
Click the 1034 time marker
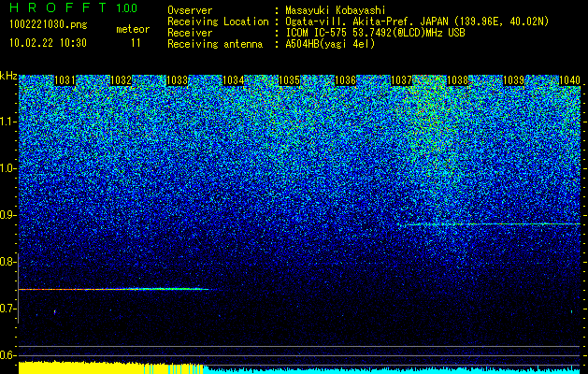(x=234, y=80)
